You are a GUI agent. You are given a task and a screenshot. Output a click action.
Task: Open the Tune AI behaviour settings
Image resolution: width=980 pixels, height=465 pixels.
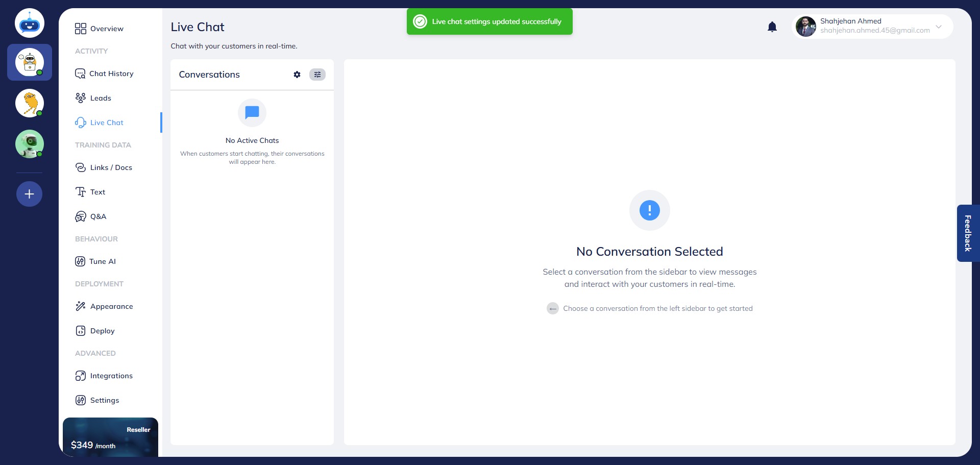[102, 261]
